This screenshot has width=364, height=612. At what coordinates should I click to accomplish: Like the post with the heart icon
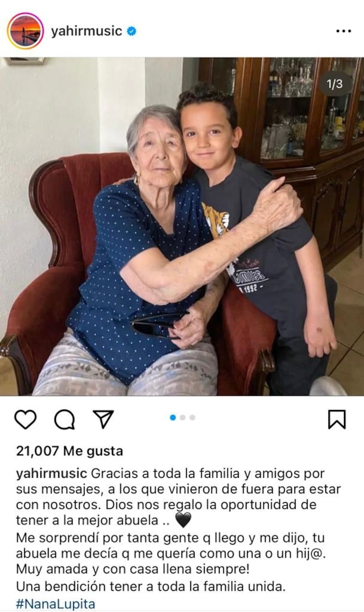point(25,420)
